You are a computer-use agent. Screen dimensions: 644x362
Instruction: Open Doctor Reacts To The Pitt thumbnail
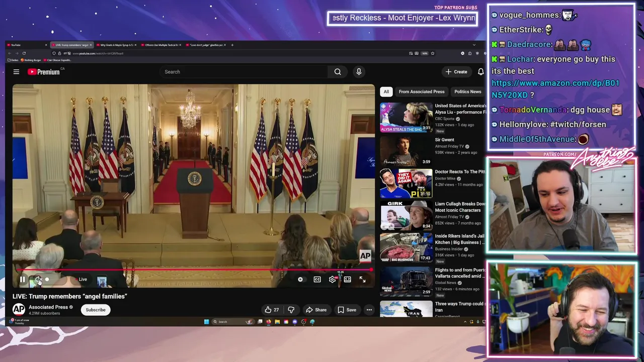(406, 184)
